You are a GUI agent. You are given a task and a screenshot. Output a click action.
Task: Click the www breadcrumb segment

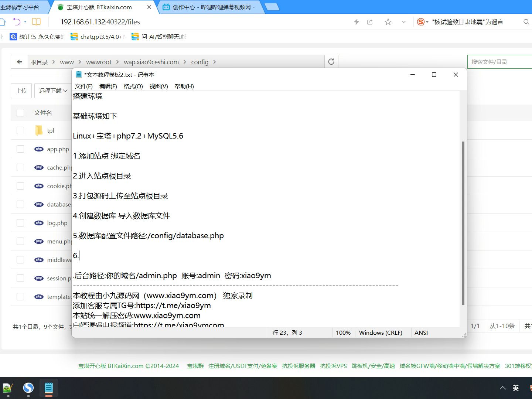click(x=67, y=62)
